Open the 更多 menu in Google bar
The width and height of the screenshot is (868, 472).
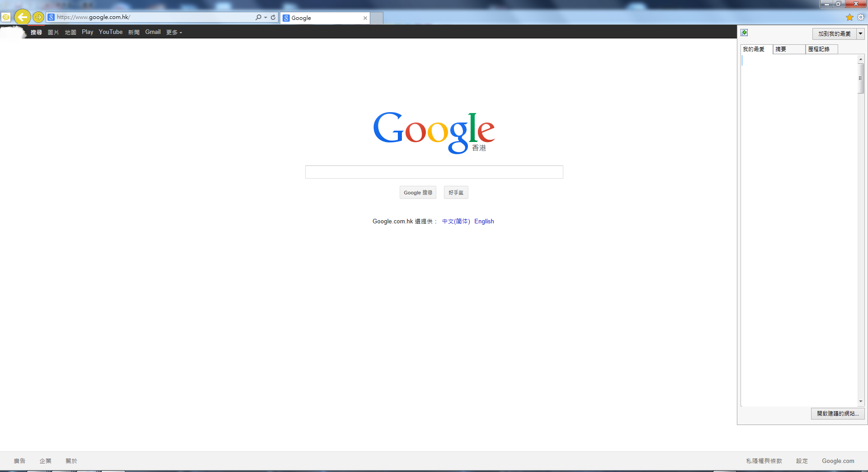click(x=174, y=32)
